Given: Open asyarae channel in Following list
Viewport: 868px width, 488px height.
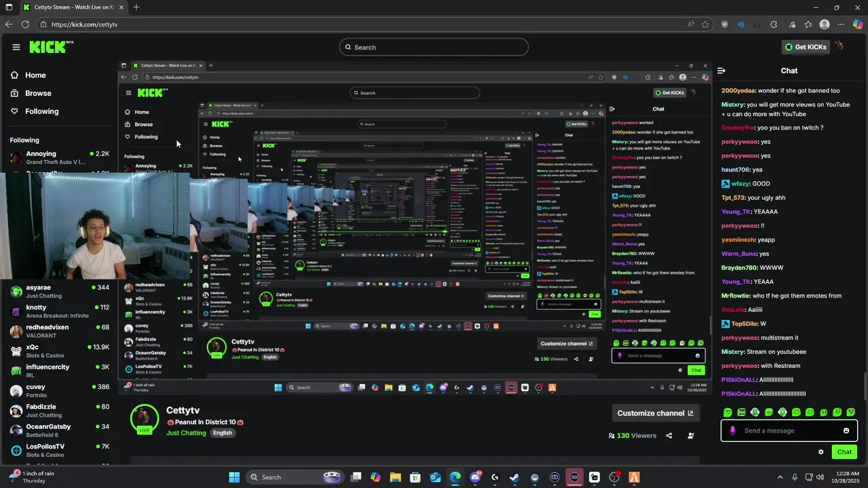Looking at the screenshot, I should pos(60,291).
